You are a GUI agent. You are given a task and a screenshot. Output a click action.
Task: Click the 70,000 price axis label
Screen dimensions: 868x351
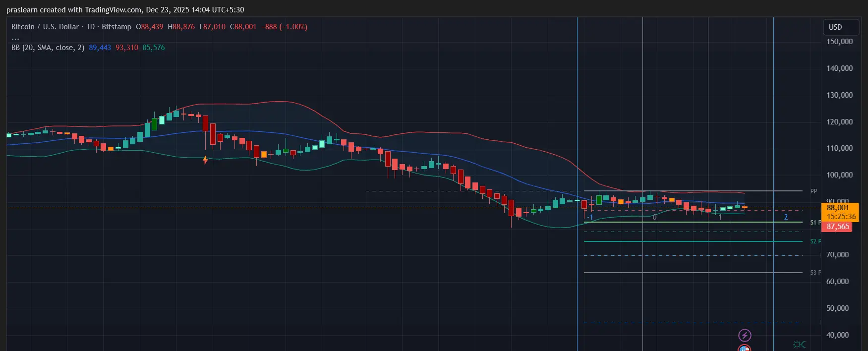(838, 255)
